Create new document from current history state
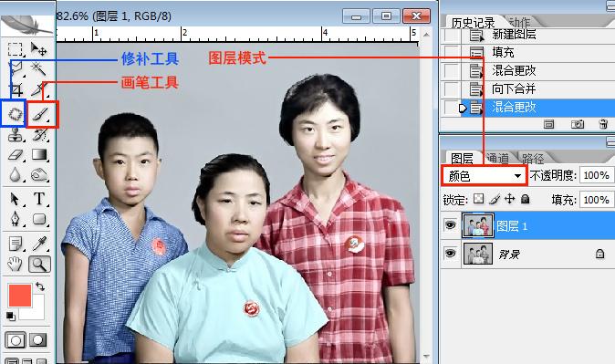This screenshot has width=615, height=364. (548, 124)
